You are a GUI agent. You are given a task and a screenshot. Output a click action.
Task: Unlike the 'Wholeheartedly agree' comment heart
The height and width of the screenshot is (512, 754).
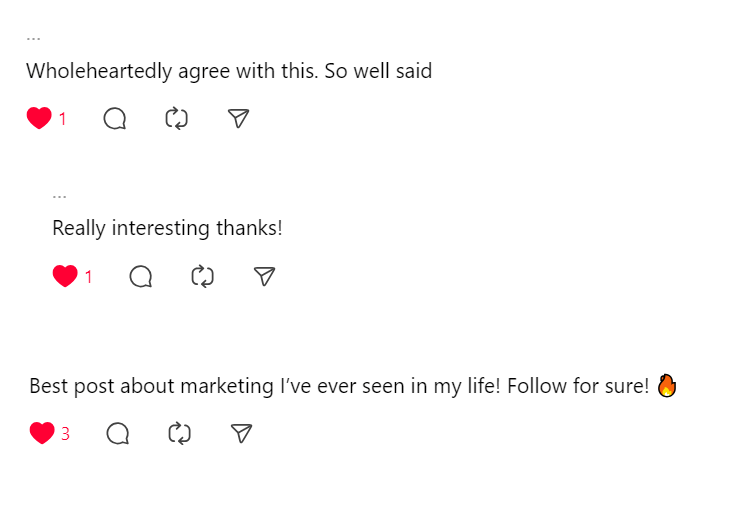tap(39, 118)
